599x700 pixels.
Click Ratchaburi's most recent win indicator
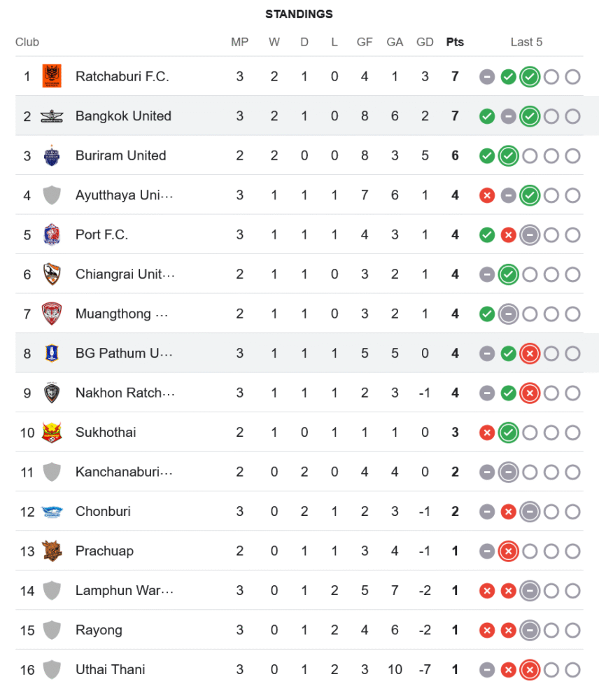[x=530, y=77]
